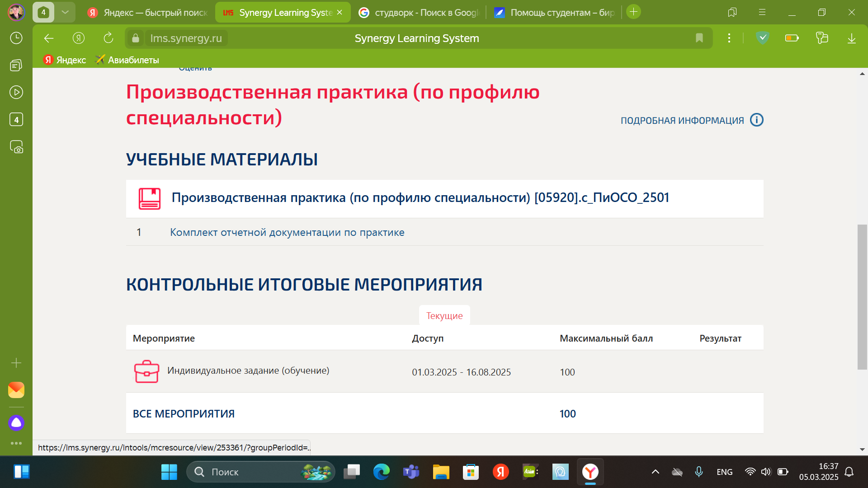Viewport: 868px width, 488px height.
Task: Toggle battery saver icon in toolbar
Action: point(792,38)
